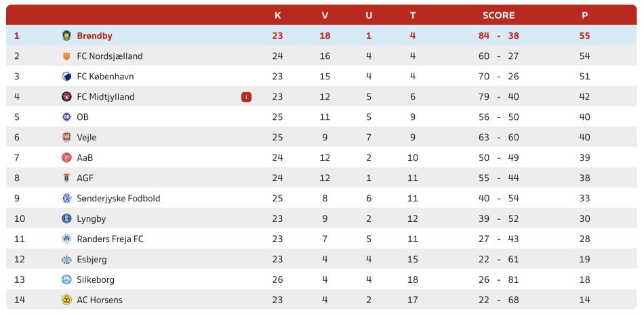Click the FC Midtjylland club crest

(66, 97)
